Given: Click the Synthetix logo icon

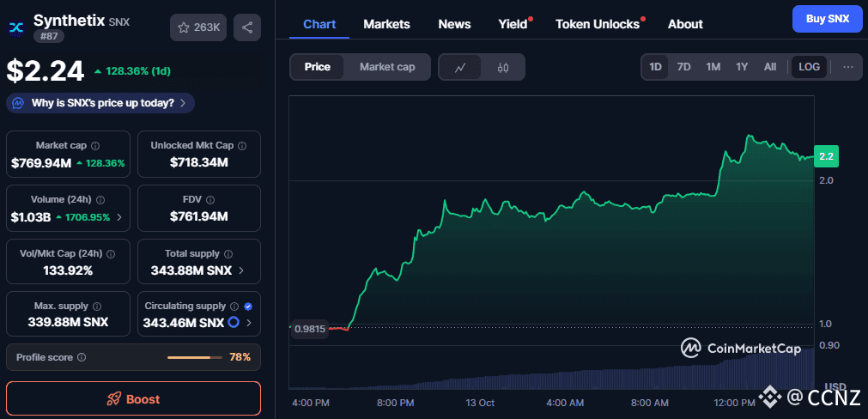Looking at the screenshot, I should coord(16,27).
